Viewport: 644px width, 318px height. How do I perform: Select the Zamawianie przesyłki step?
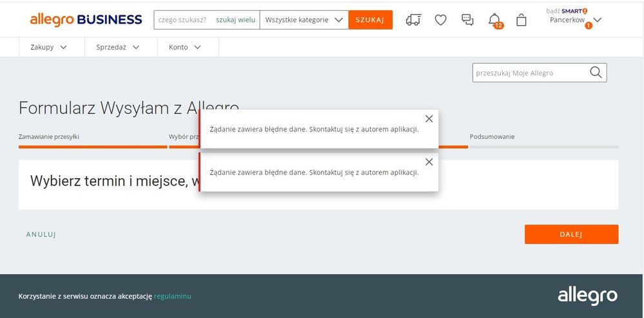49,136
